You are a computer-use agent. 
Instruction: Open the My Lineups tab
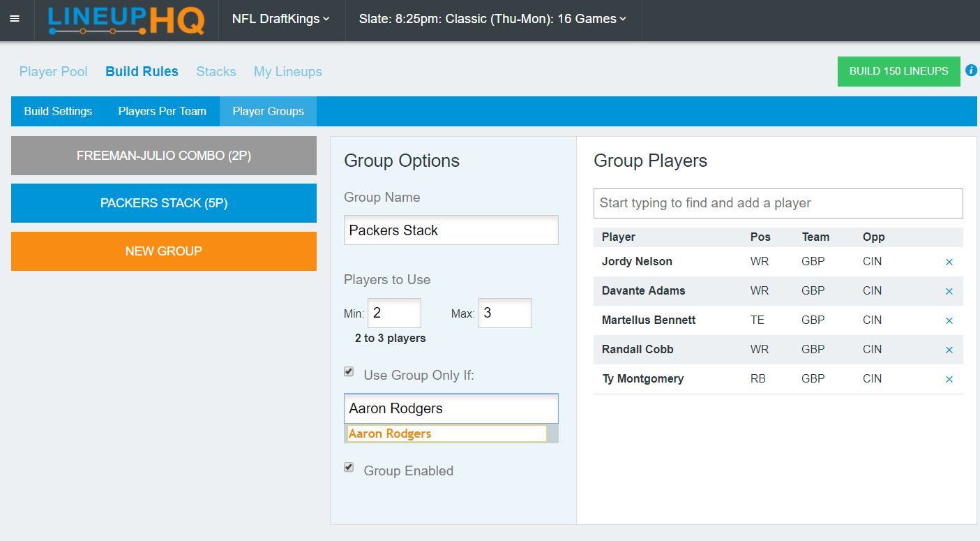288,71
